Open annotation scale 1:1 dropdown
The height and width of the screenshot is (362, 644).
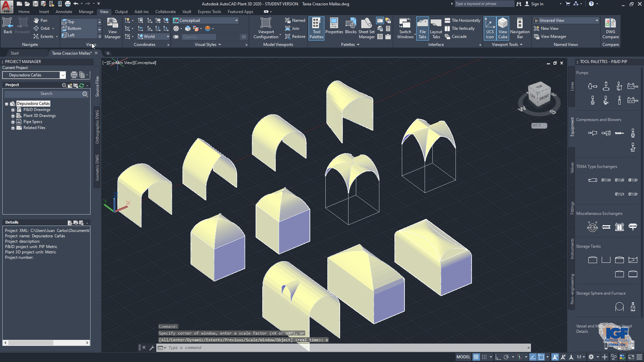click(x=581, y=357)
